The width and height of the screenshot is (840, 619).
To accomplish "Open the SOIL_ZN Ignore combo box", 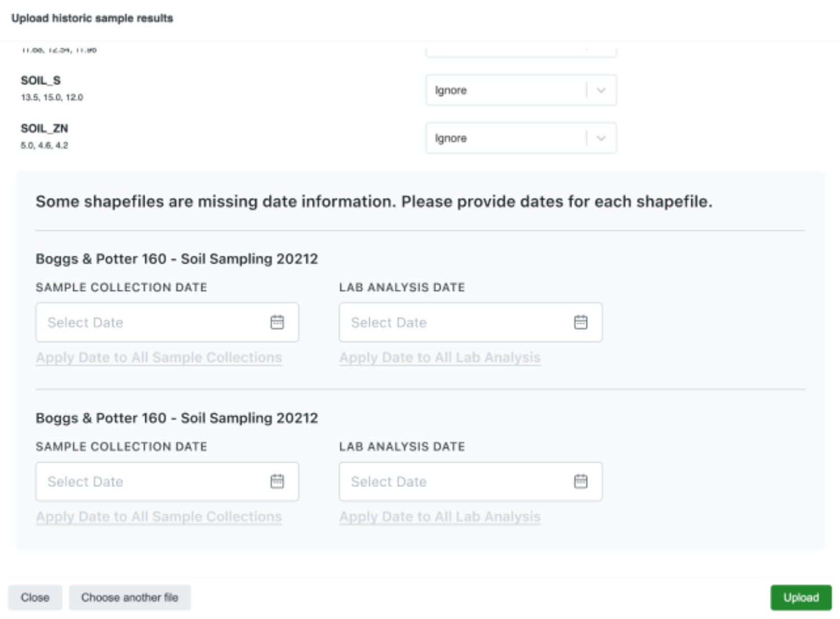I will (521, 138).
